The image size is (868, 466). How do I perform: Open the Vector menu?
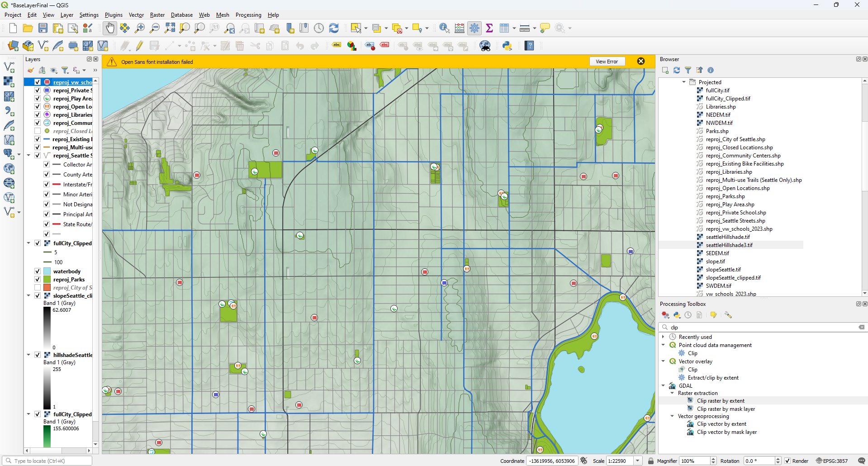tap(136, 15)
